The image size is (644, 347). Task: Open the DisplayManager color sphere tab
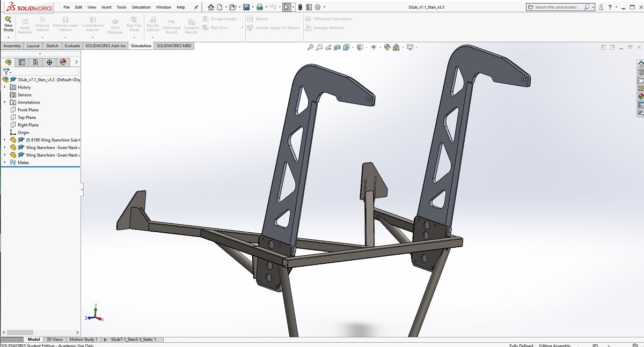pos(63,62)
